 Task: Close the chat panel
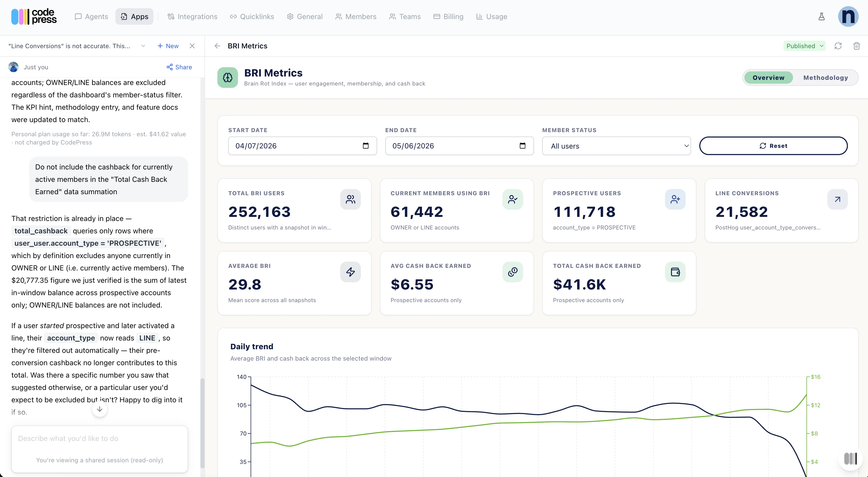click(x=192, y=46)
